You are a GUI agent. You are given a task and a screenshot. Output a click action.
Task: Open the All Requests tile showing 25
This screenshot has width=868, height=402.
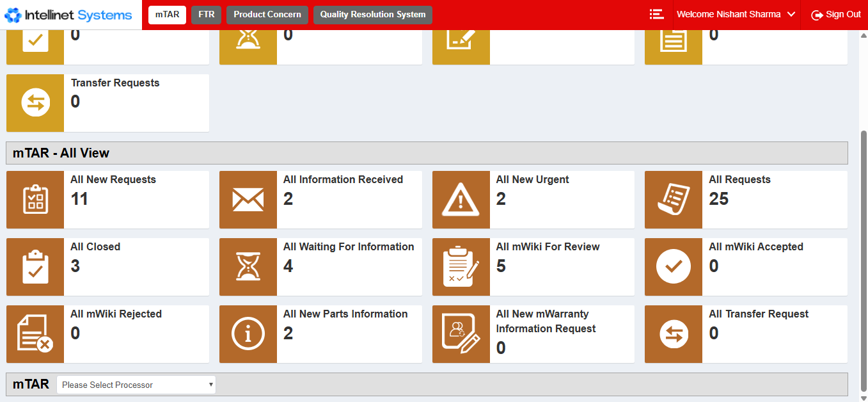746,199
